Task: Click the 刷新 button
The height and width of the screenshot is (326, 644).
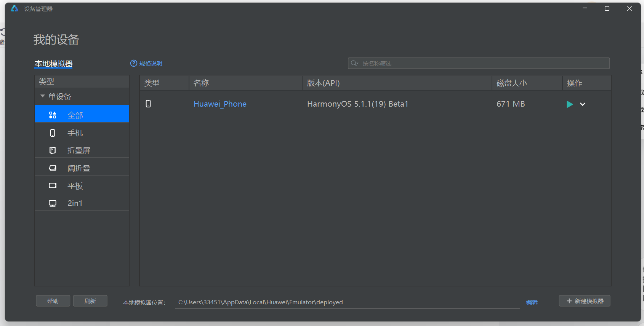Action: click(90, 301)
